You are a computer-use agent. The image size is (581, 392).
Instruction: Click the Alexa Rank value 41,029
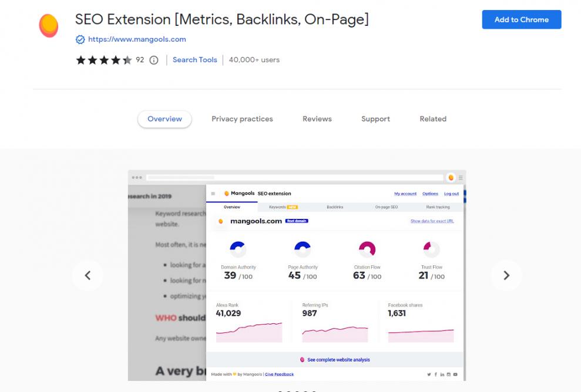(229, 313)
